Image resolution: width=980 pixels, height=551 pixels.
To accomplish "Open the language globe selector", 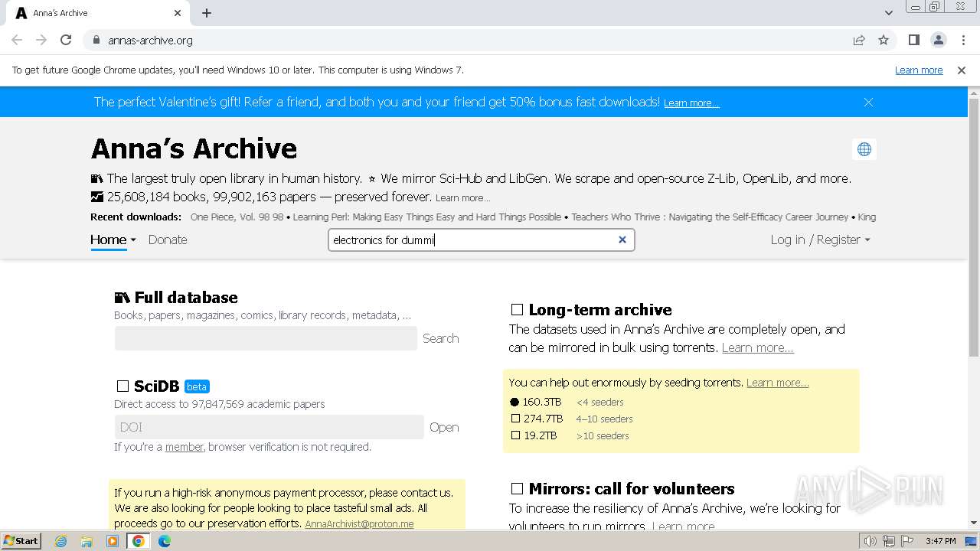I will [x=864, y=149].
